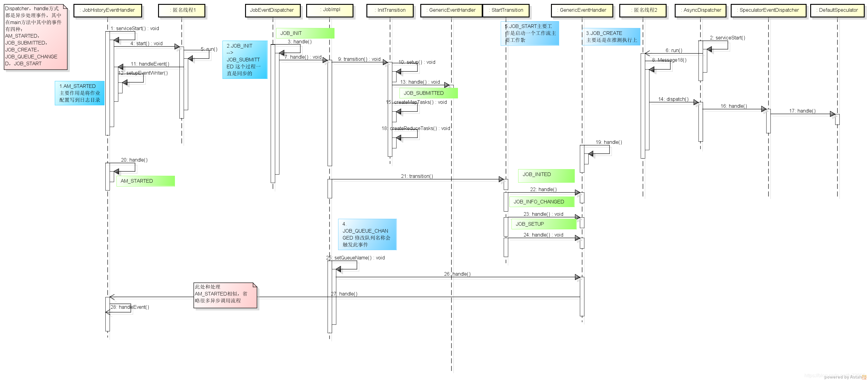Select the 匿名线程1 lifeline header

pos(182,10)
